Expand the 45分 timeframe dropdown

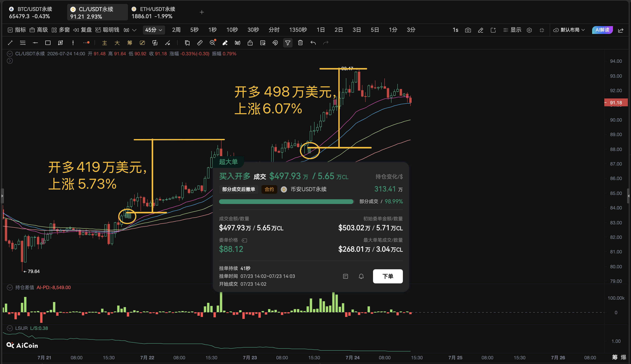pyautogui.click(x=154, y=30)
